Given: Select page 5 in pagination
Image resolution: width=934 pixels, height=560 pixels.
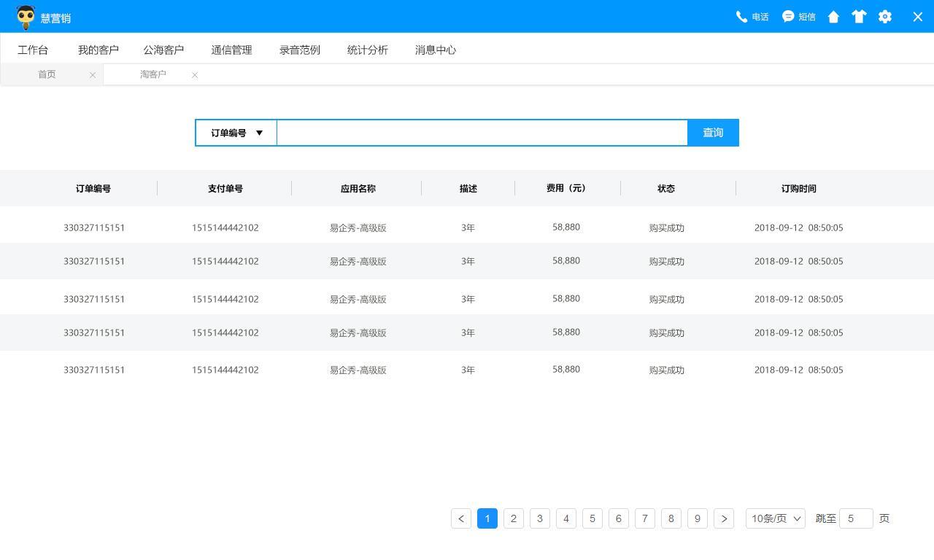Looking at the screenshot, I should pyautogui.click(x=593, y=518).
